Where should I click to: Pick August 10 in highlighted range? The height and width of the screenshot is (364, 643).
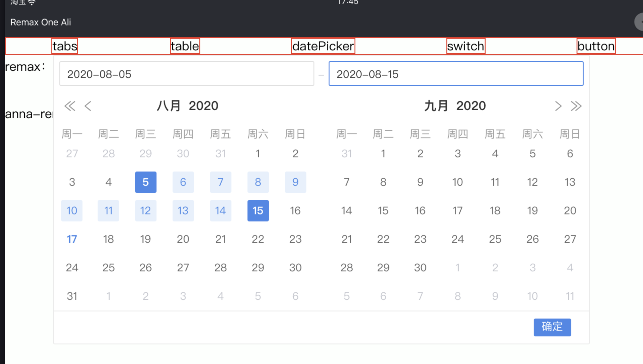72,211
